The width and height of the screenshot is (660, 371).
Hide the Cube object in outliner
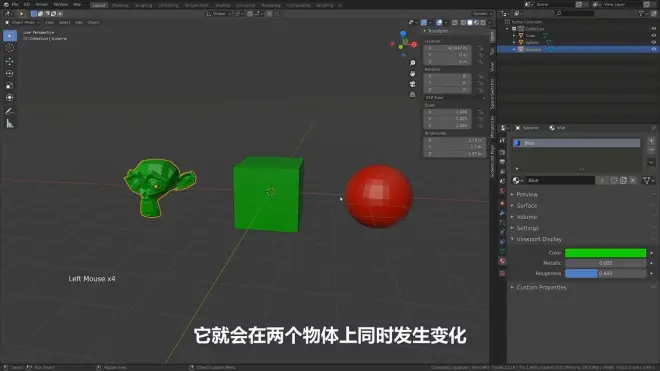[x=653, y=35]
